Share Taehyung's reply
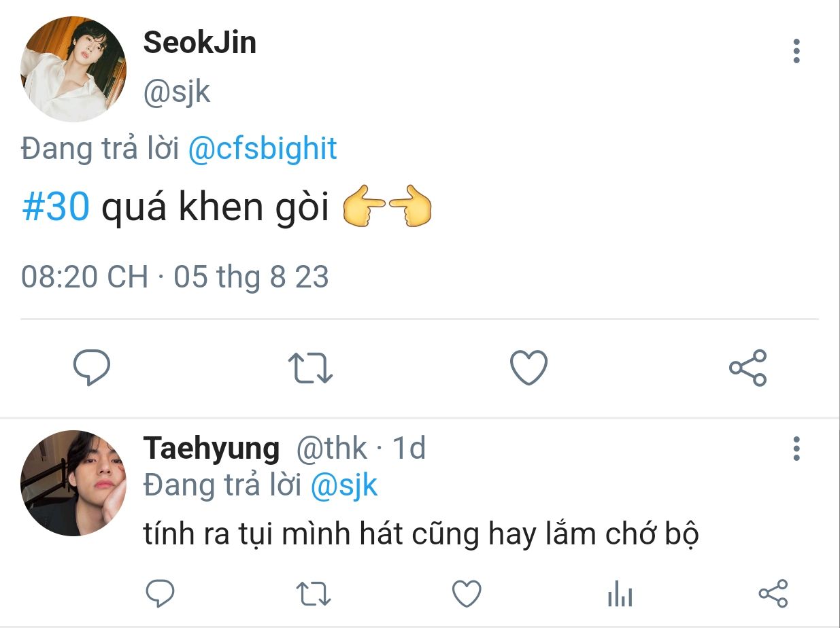The image size is (840, 628). [x=773, y=593]
